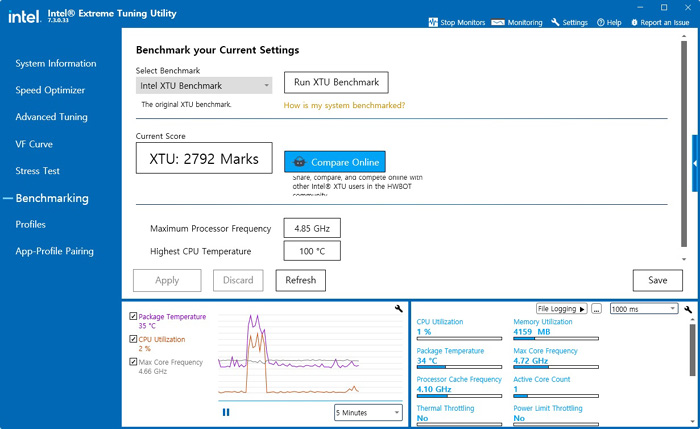
Task: Click Active Core Count tile
Action: point(556,387)
